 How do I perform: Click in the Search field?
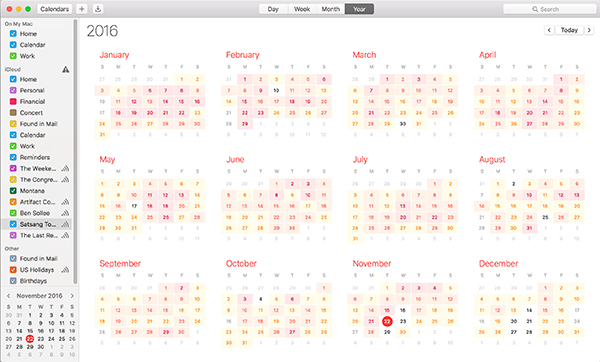(549, 9)
